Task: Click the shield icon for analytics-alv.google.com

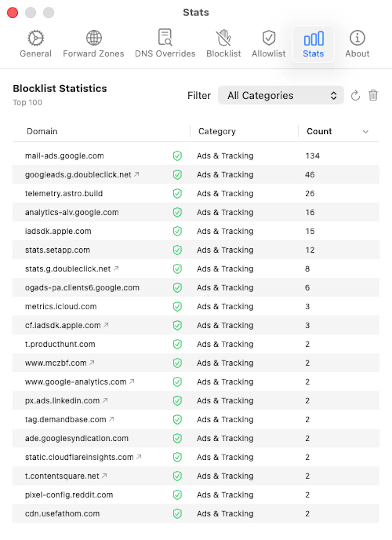Action: [x=177, y=212]
